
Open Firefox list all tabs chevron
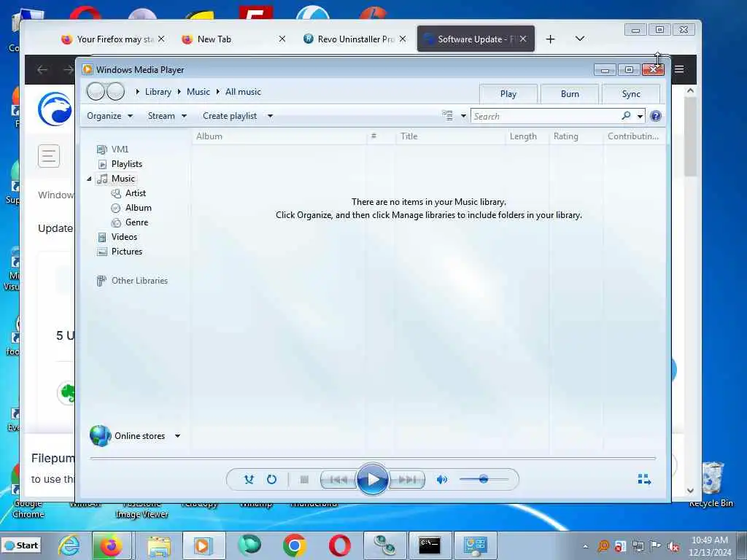(x=580, y=39)
